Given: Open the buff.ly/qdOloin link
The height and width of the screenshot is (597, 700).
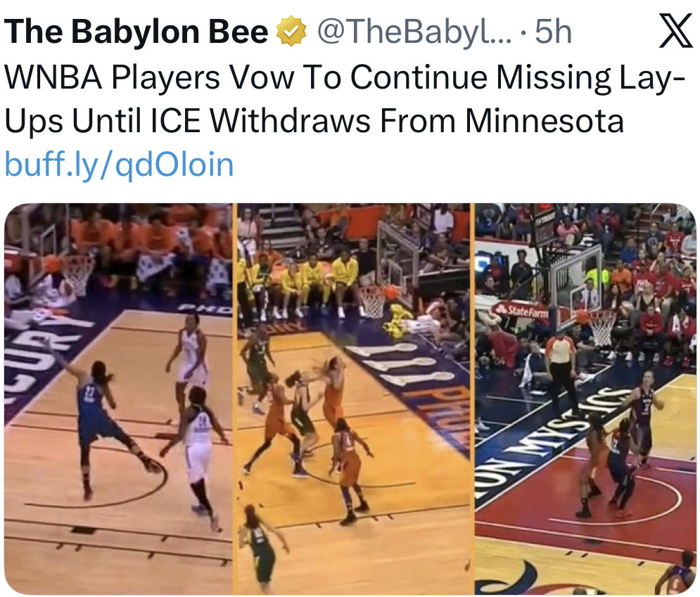Looking at the screenshot, I should (119, 165).
